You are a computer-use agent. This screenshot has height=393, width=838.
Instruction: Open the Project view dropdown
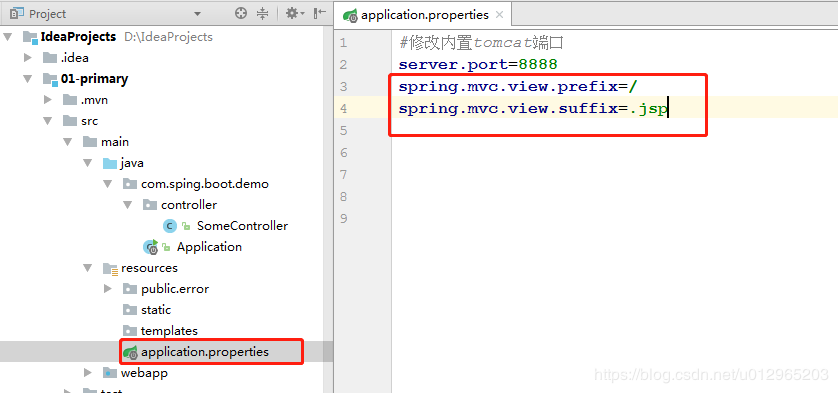point(197,14)
